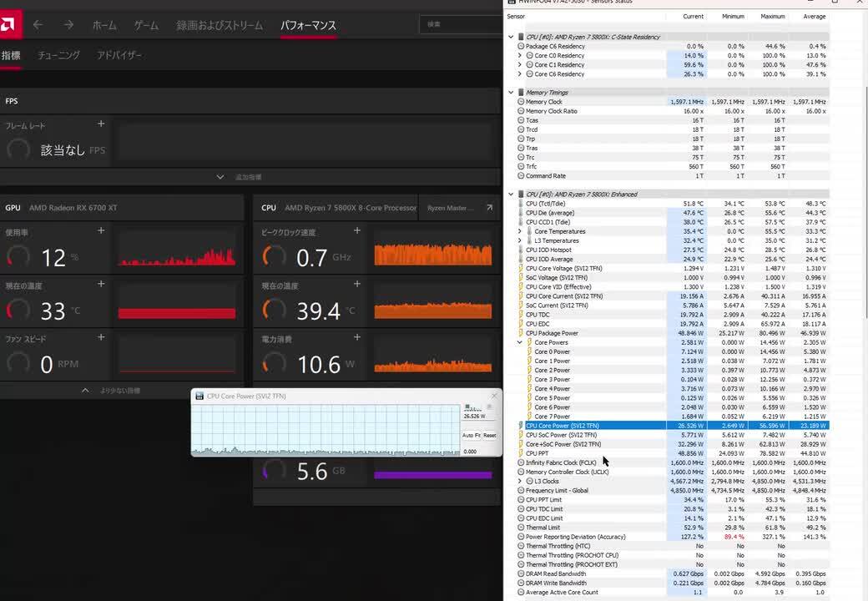Screen dimensions: 868x601
Task: Click the Power Reporting Deviation icon
Action: 521,537
